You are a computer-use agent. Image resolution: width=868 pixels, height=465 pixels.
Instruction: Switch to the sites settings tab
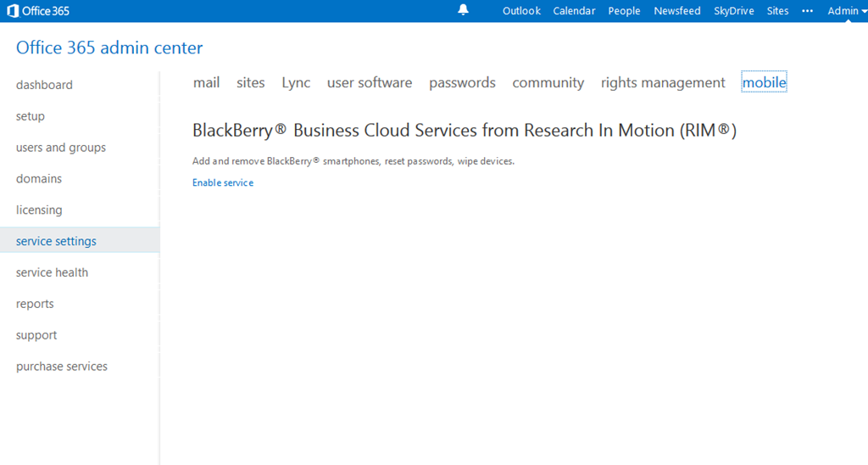click(x=251, y=82)
